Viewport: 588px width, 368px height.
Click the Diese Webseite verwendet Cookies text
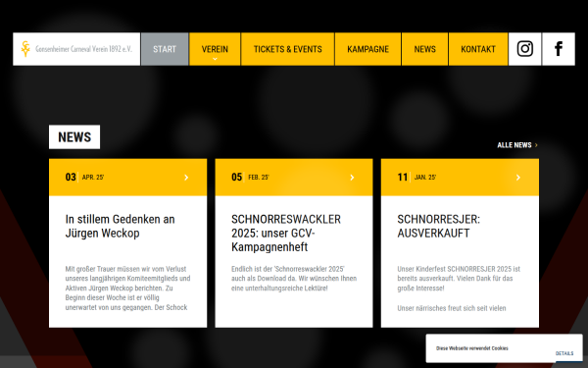point(472,348)
